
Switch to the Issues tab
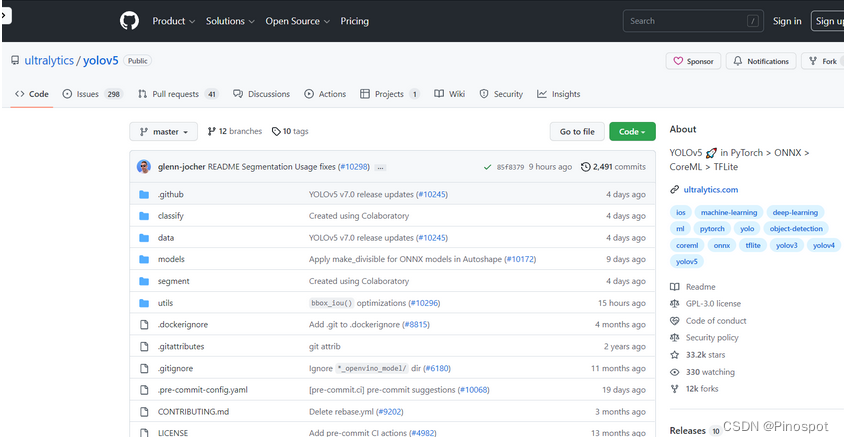pos(93,94)
